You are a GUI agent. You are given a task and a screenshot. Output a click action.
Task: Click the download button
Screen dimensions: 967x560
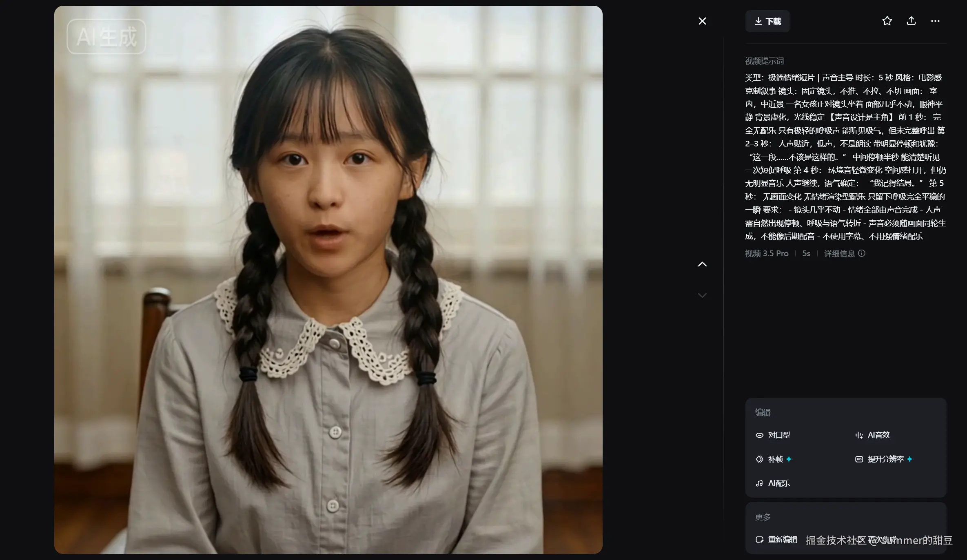[767, 21]
